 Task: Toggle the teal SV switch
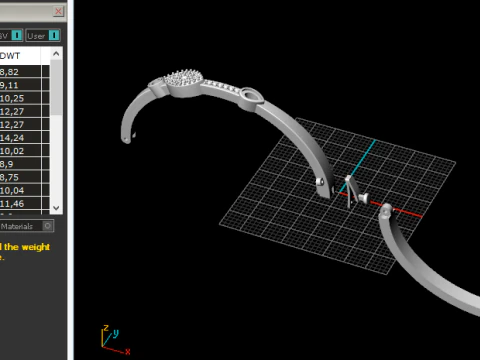17,35
